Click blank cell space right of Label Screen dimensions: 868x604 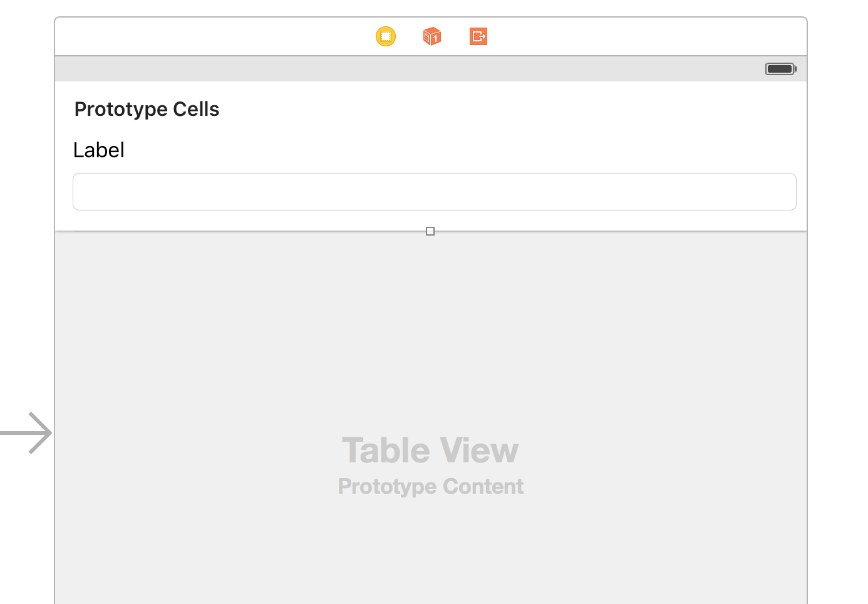pyautogui.click(x=457, y=150)
